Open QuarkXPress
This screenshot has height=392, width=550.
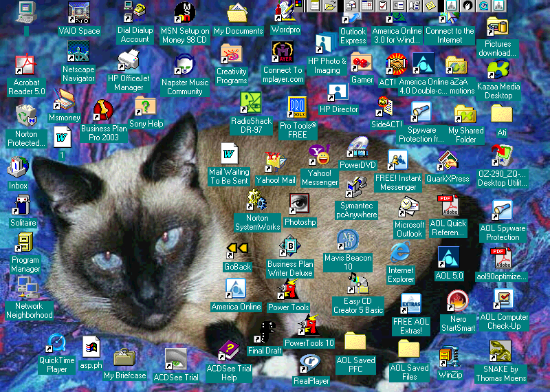448,161
